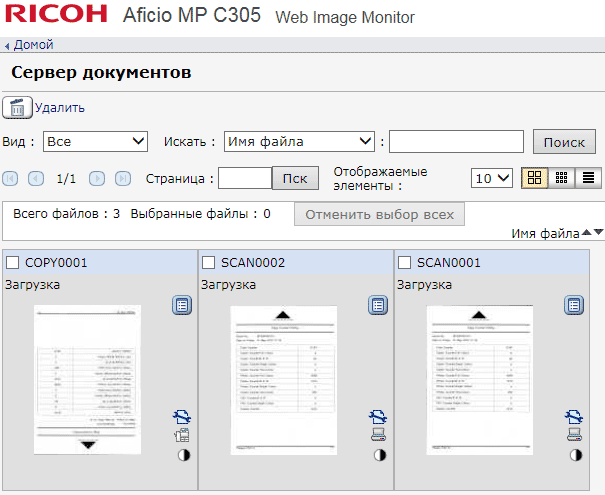
Task: Switch to large thumbnail view icon
Action: pos(534,178)
